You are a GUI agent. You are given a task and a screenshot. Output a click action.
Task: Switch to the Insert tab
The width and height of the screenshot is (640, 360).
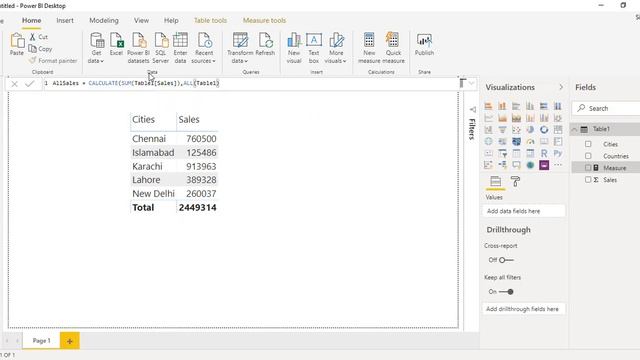pos(65,20)
